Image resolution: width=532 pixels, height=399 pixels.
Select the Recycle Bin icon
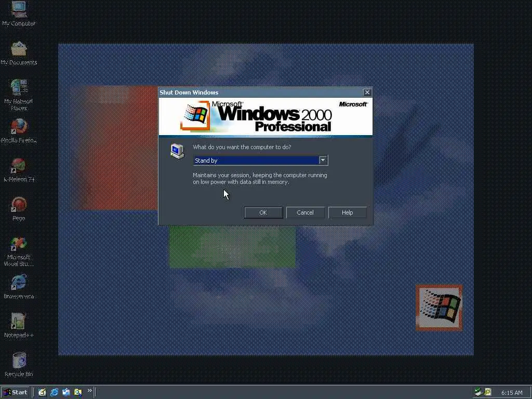tap(19, 365)
